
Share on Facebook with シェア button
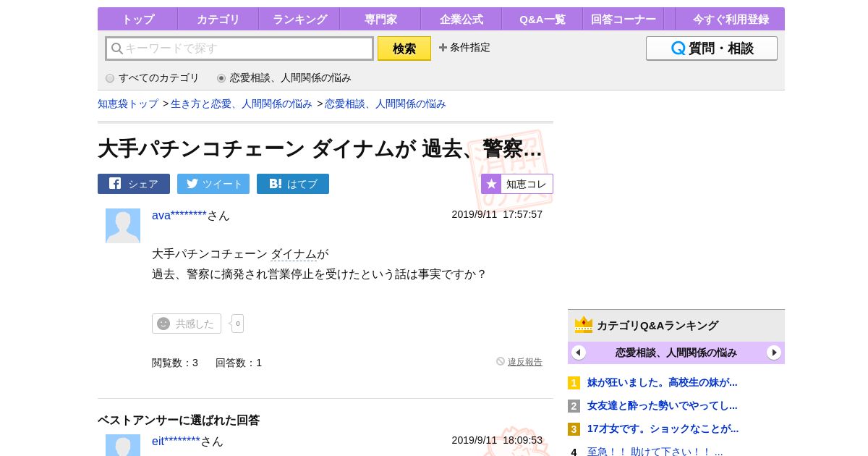tap(134, 184)
